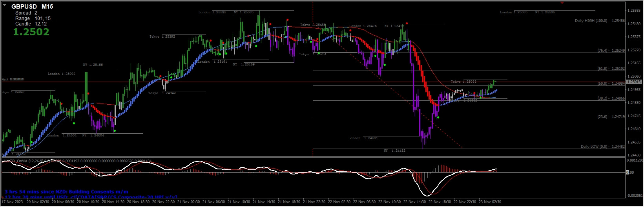Click the NY 1.24482 session low label
Viewport: 644px width, 207px height.
coord(394,151)
